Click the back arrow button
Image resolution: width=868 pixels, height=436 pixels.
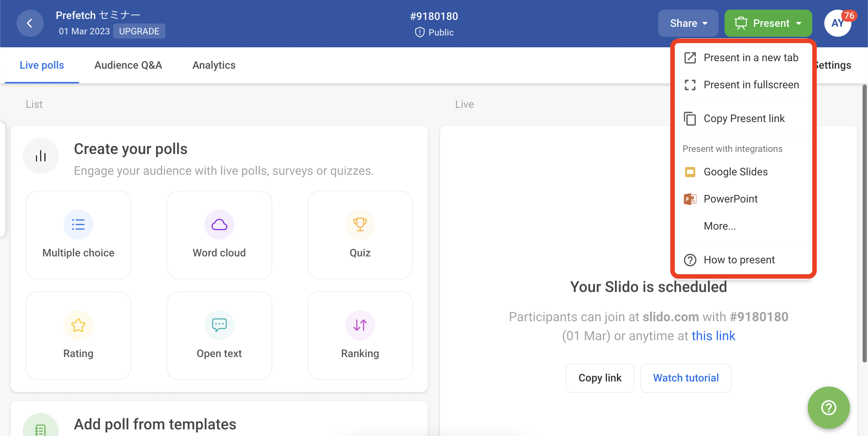coord(30,23)
